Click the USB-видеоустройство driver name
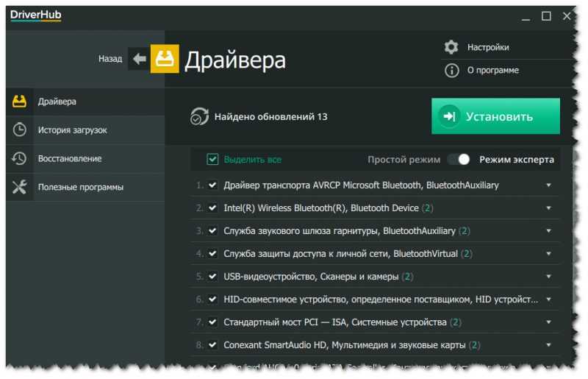Viewport: 588px width, 379px height. pyautogui.click(x=311, y=277)
